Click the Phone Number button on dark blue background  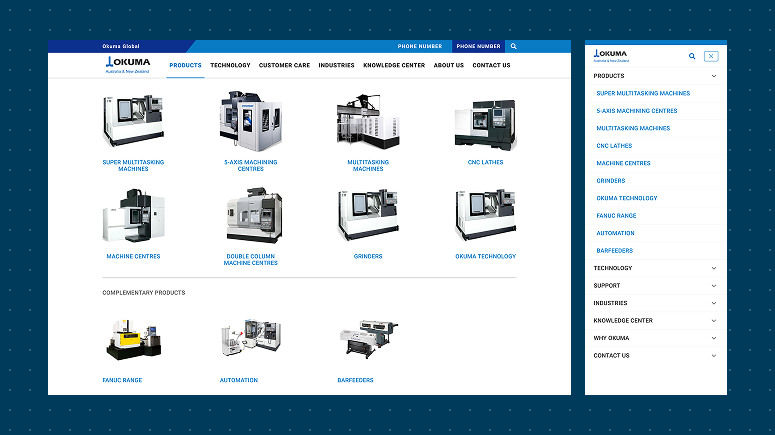tap(478, 46)
